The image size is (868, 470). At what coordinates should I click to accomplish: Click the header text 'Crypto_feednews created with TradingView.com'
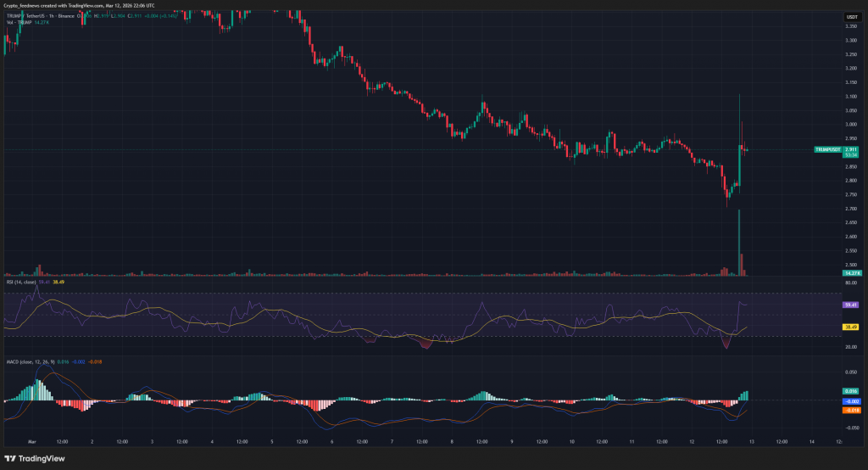click(53, 6)
